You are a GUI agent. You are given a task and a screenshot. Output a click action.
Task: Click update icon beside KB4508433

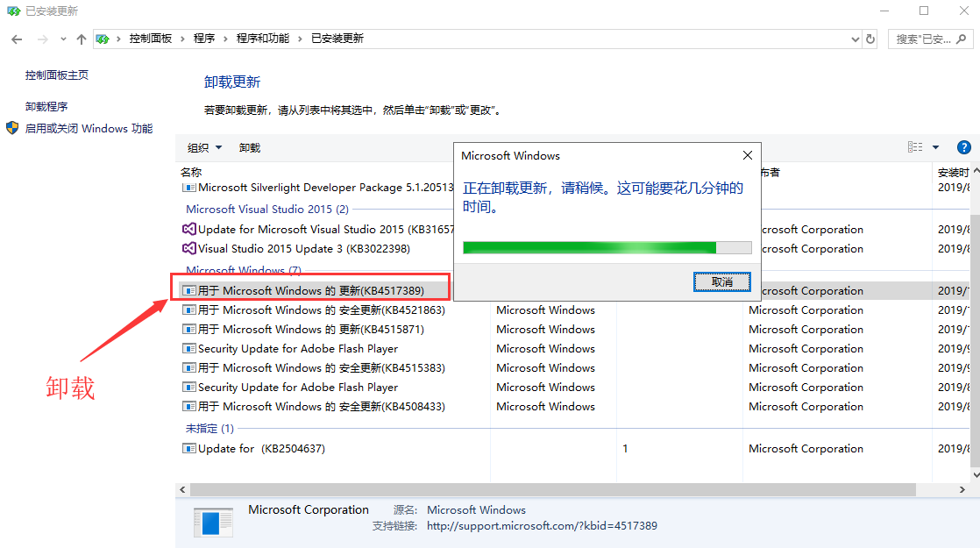(x=188, y=407)
